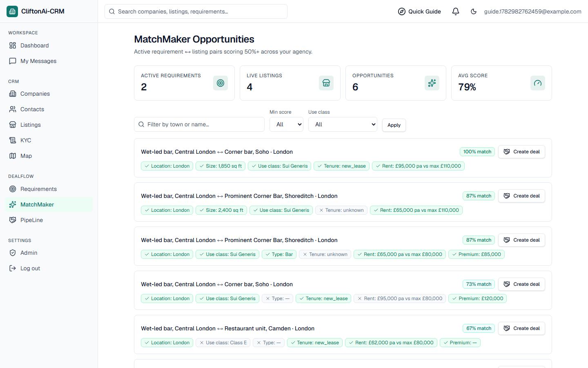Viewport: 588px width, 368px height.
Task: Open Admin settings
Action: tap(49, 253)
